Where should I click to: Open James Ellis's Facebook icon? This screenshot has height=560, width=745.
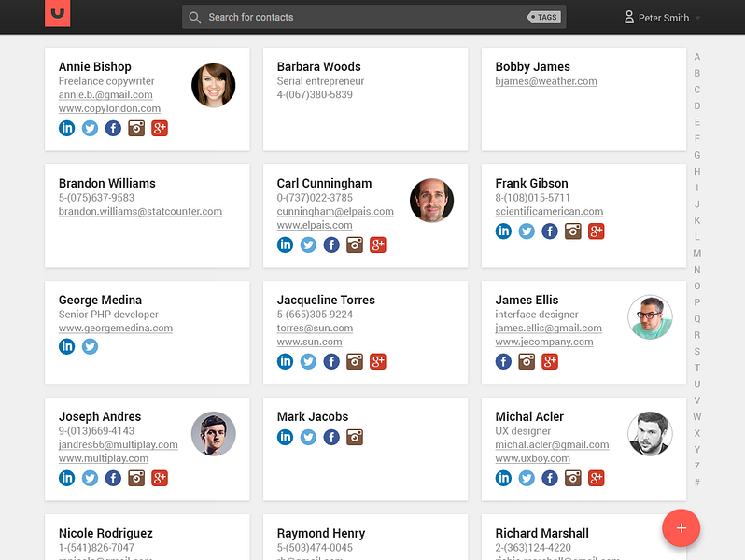(503, 361)
